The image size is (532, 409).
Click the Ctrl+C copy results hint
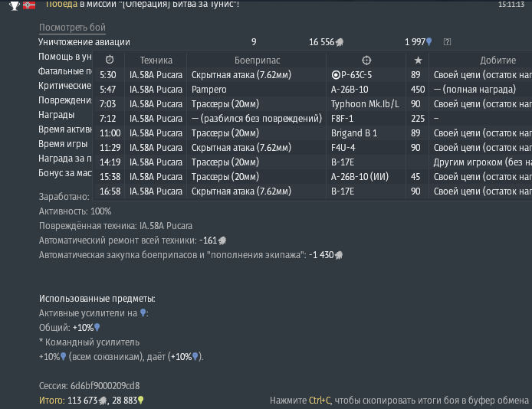pyautogui.click(x=399, y=401)
